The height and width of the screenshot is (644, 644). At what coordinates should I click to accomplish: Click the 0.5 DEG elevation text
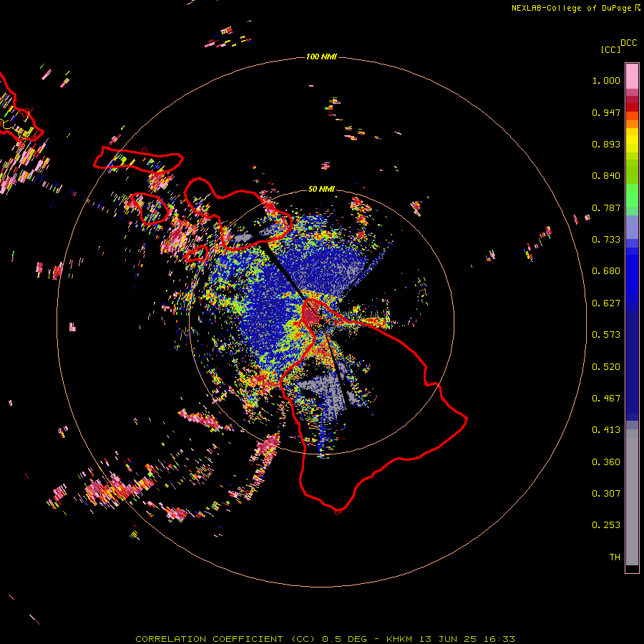tap(346, 639)
